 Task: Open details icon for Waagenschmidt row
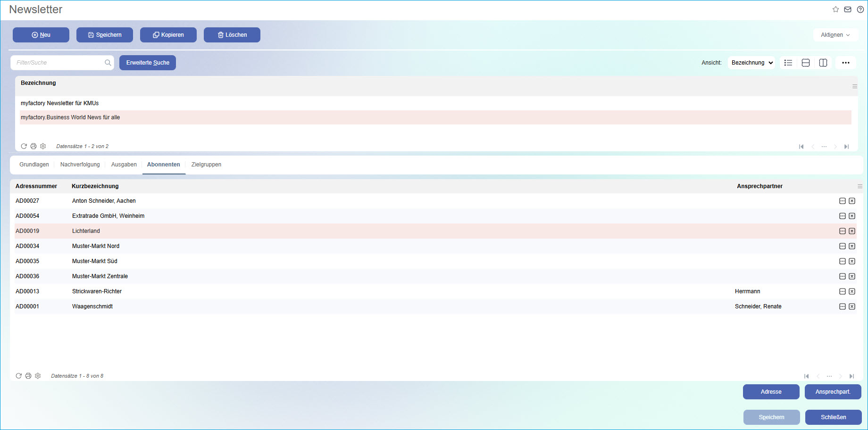coord(843,306)
